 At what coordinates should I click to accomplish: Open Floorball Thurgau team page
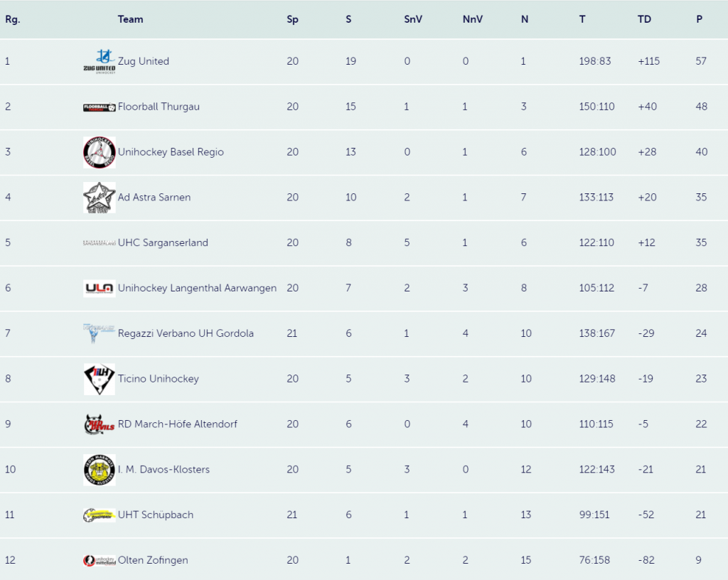pos(159,107)
